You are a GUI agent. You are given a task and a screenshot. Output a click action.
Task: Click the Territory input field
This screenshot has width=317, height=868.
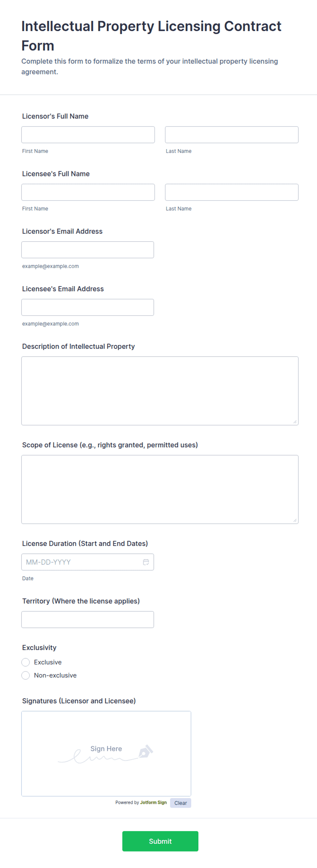(88, 620)
